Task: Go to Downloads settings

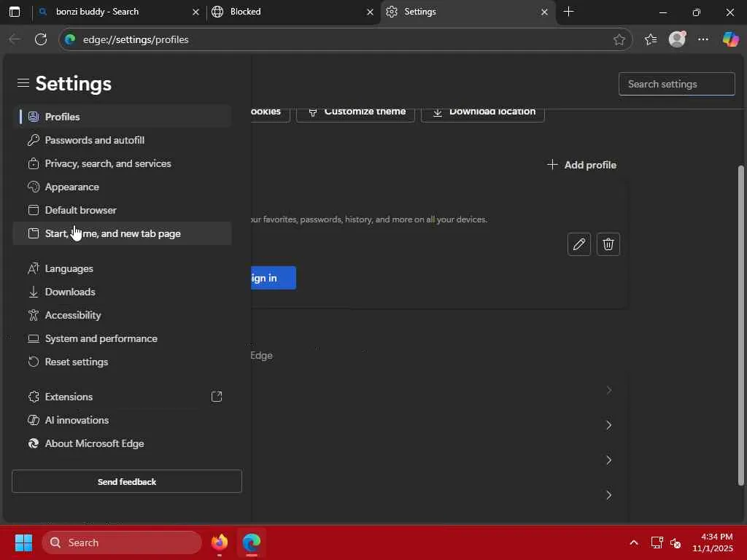Action: coord(122,292)
